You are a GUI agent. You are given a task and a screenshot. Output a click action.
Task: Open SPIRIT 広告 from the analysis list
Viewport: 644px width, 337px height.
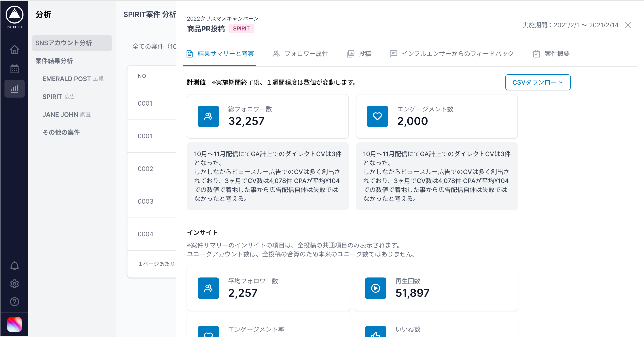[x=59, y=97]
